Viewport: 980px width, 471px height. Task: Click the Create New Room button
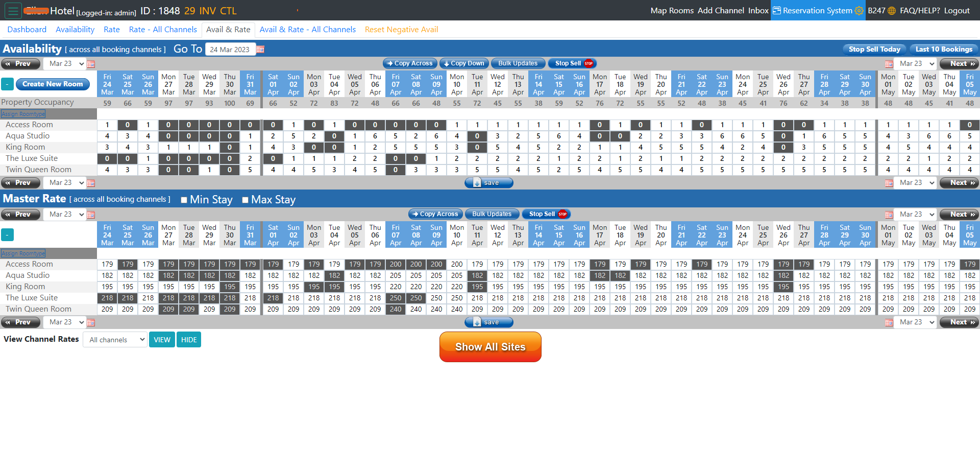[x=53, y=84]
